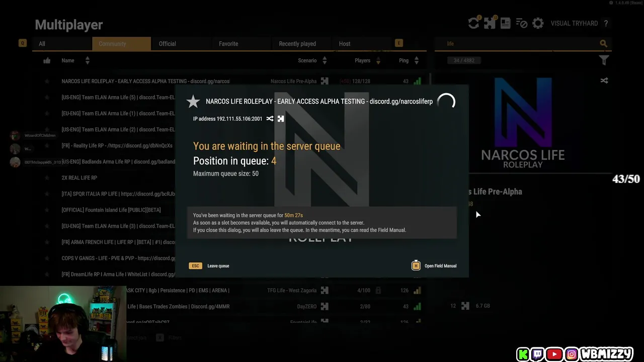Click the mods puzzle icon beside 6.7 GB
Viewport: 644px width, 362px height.
click(465, 306)
